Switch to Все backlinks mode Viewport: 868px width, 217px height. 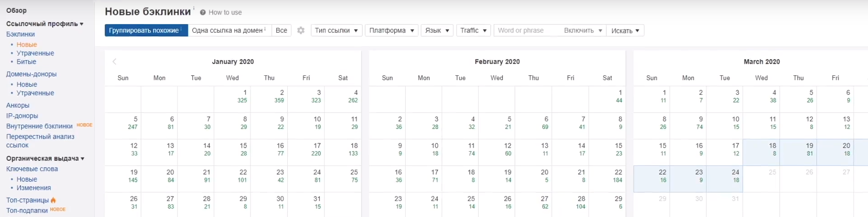[x=281, y=30]
